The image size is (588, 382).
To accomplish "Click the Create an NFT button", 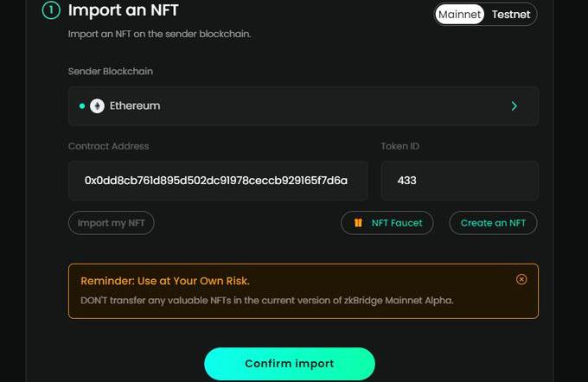I will click(x=493, y=223).
